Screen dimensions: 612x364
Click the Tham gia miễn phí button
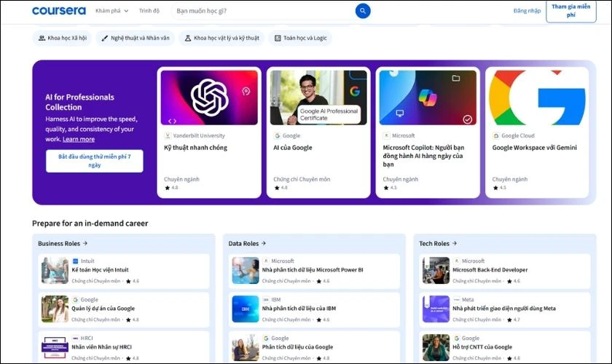(x=571, y=11)
